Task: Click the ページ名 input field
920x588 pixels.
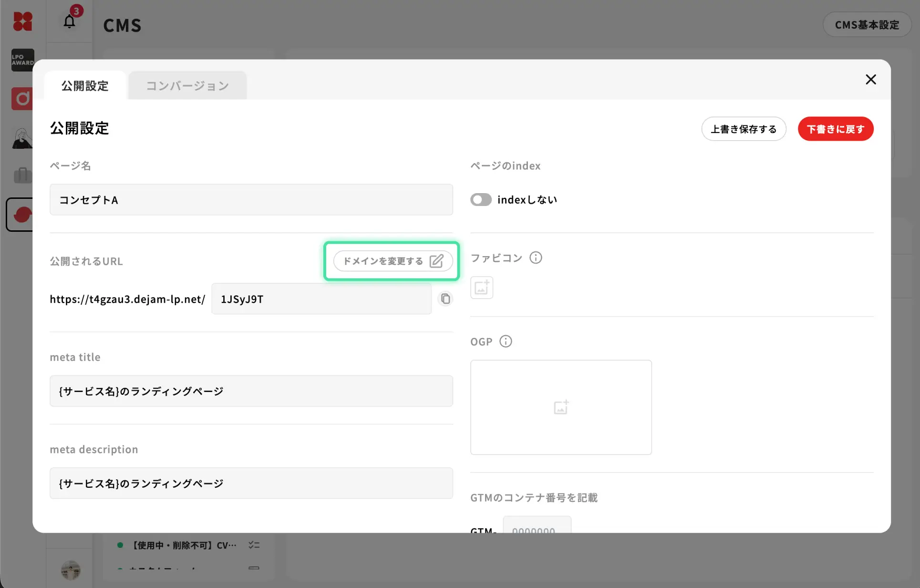Action: [x=251, y=200]
